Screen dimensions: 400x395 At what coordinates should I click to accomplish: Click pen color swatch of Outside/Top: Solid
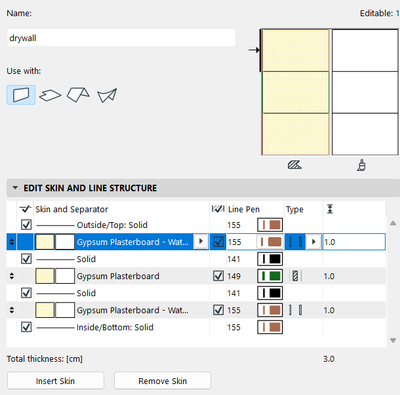click(270, 225)
